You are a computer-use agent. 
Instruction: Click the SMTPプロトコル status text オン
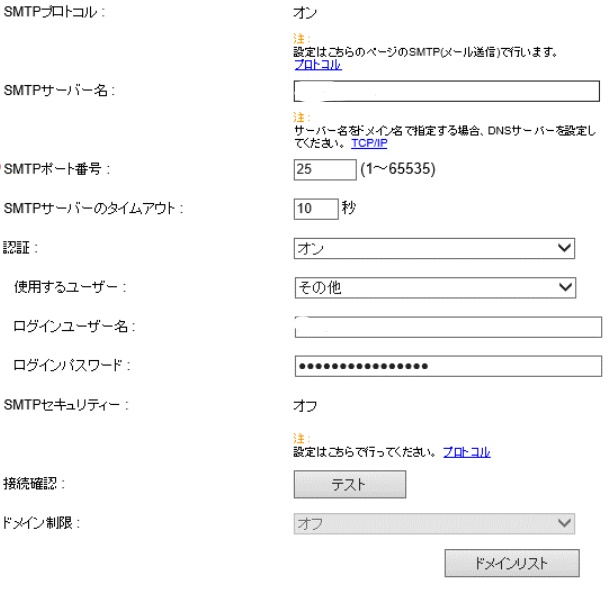click(304, 14)
